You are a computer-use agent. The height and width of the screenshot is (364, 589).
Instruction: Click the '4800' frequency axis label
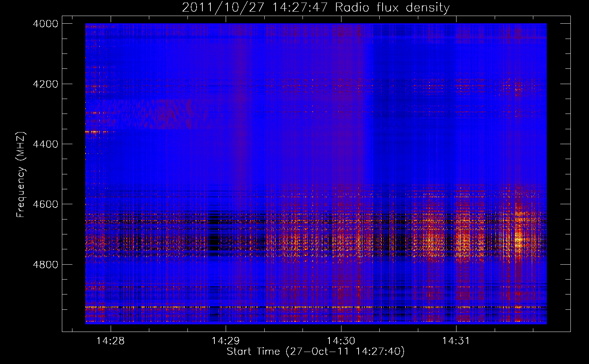tap(46, 264)
